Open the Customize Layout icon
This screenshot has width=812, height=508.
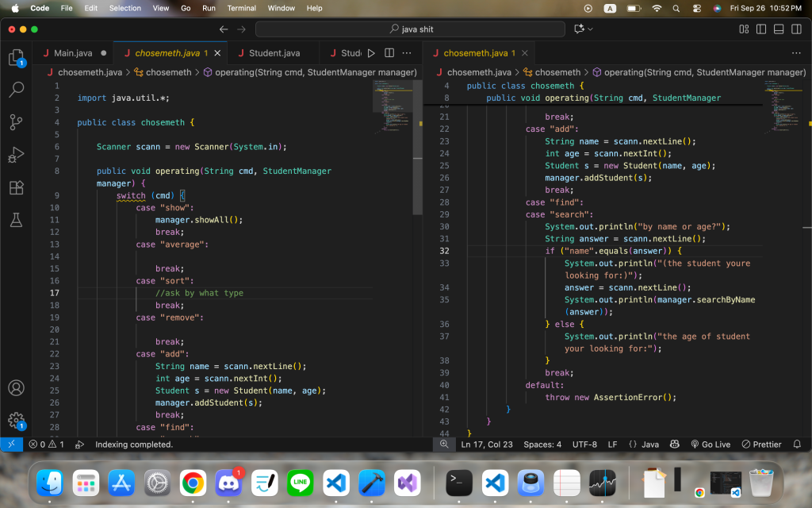744,29
